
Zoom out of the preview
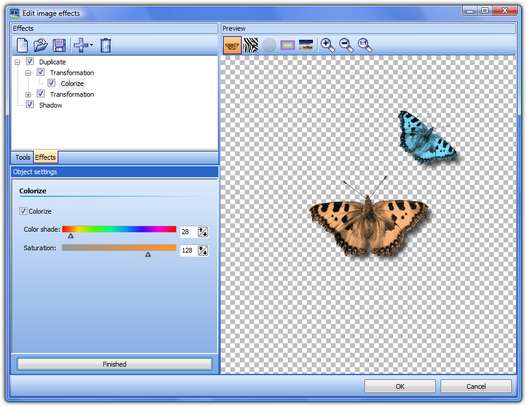tap(346, 45)
